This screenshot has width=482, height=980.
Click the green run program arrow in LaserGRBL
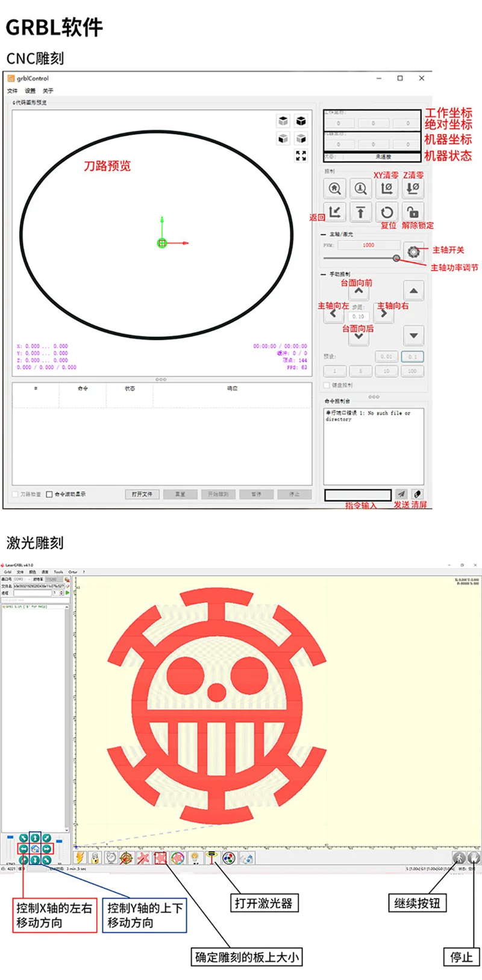click(x=67, y=593)
